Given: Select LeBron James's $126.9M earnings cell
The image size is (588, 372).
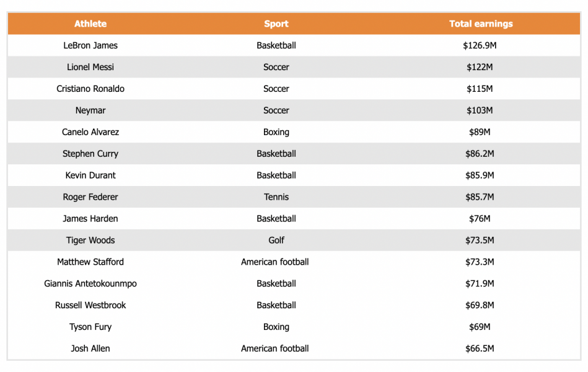Looking at the screenshot, I should click(480, 45).
